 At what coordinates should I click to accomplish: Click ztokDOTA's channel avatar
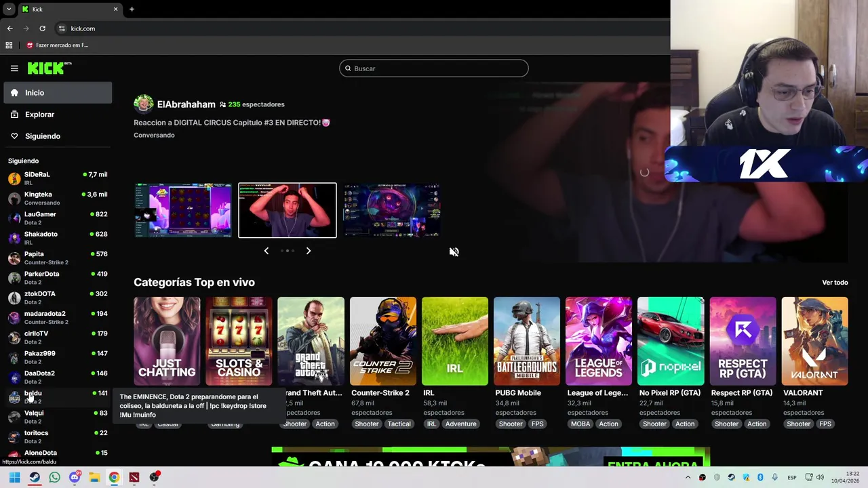pyautogui.click(x=14, y=298)
